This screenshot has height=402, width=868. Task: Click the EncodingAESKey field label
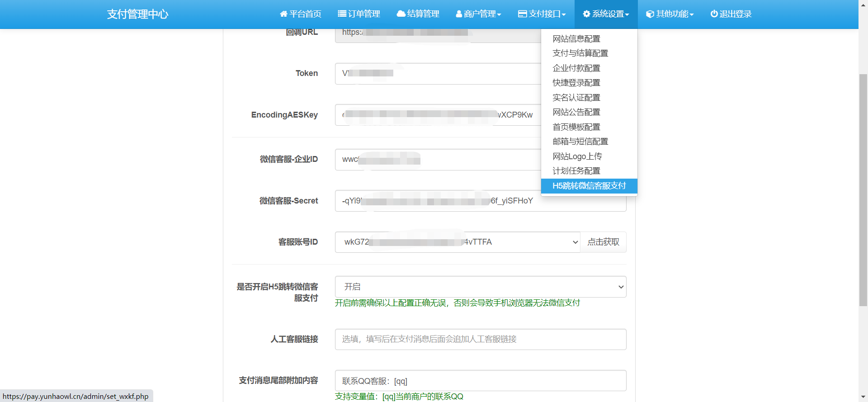tap(284, 115)
